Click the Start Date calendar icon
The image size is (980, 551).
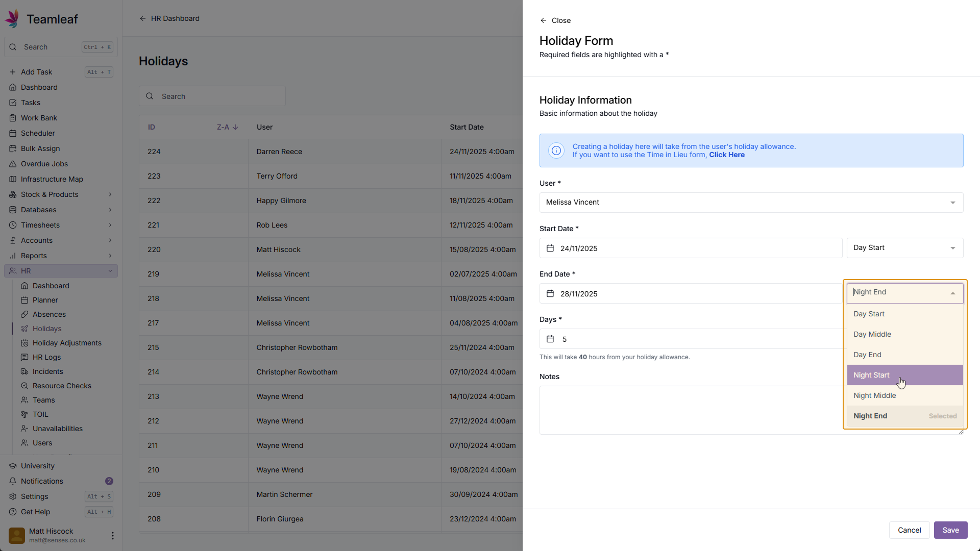(x=550, y=248)
